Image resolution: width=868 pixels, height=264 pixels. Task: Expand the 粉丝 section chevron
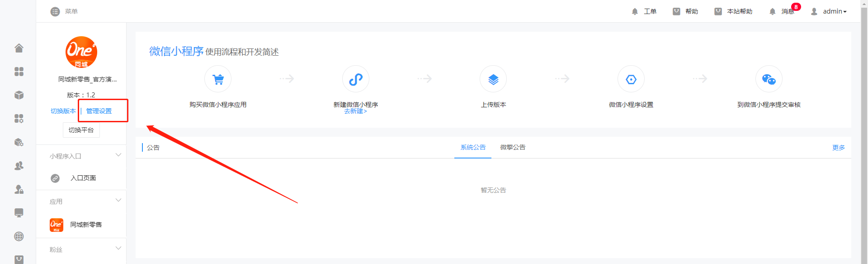pos(118,248)
